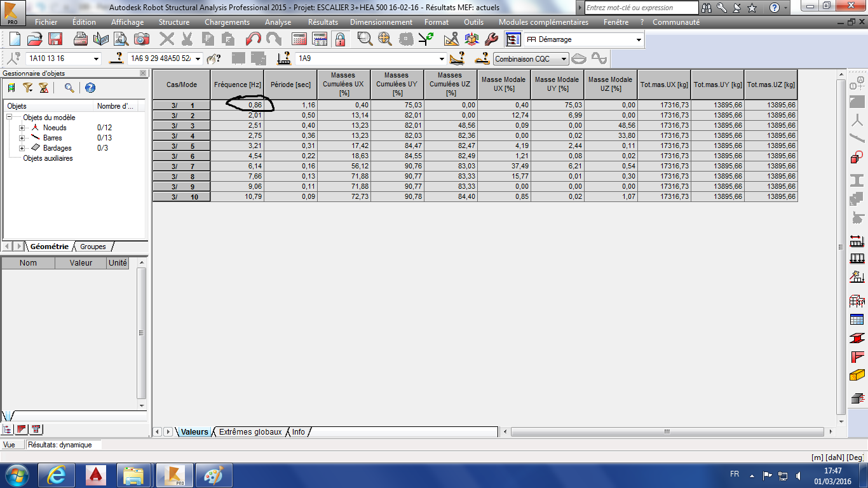Open the Fichier menu
Viewport: 868px width, 488px height.
[46, 22]
